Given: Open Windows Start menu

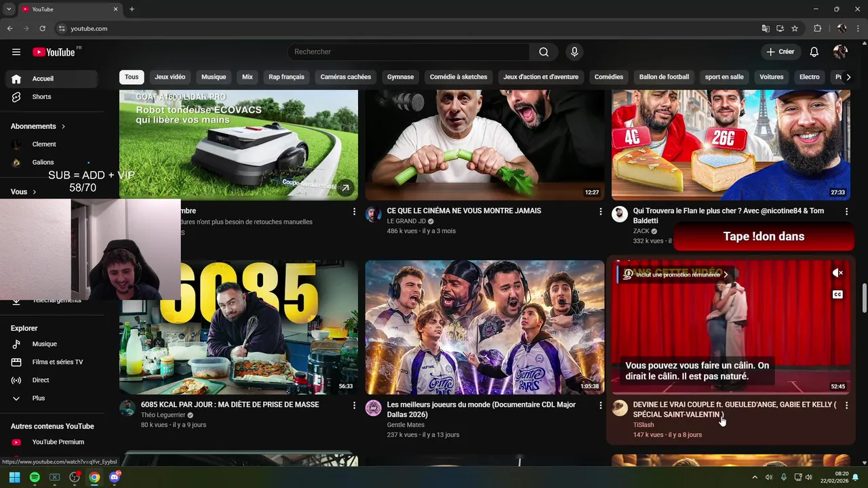Looking at the screenshot, I should (14, 477).
